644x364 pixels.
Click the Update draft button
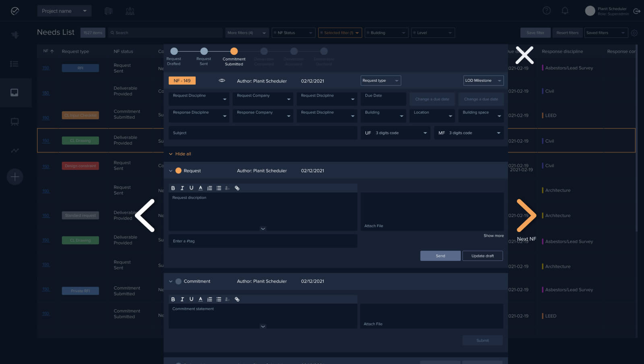click(482, 256)
